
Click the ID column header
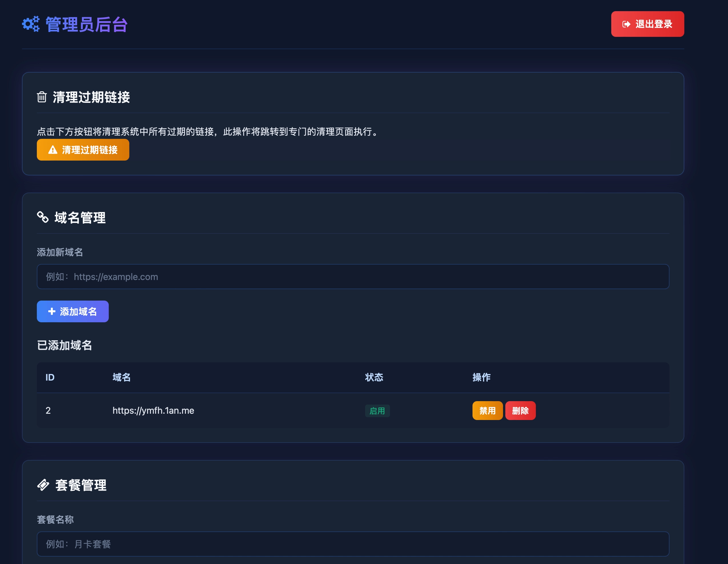pyautogui.click(x=50, y=377)
